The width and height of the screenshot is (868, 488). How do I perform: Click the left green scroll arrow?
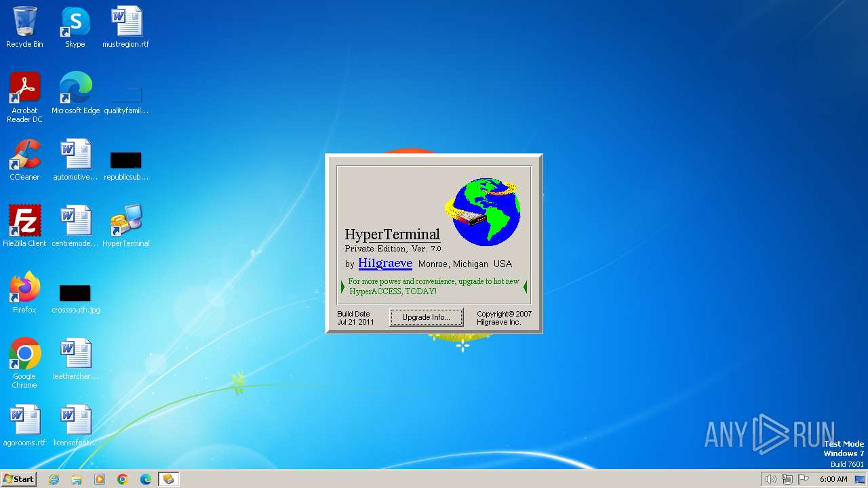(342, 287)
